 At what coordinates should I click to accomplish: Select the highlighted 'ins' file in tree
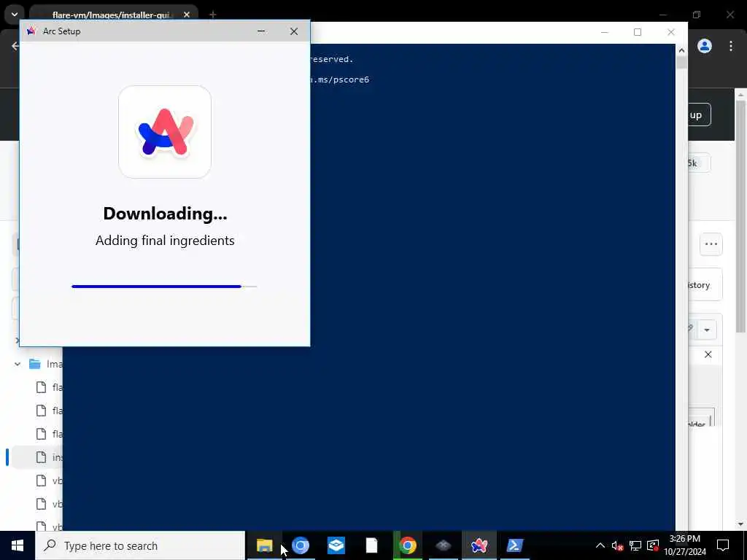(x=37, y=458)
